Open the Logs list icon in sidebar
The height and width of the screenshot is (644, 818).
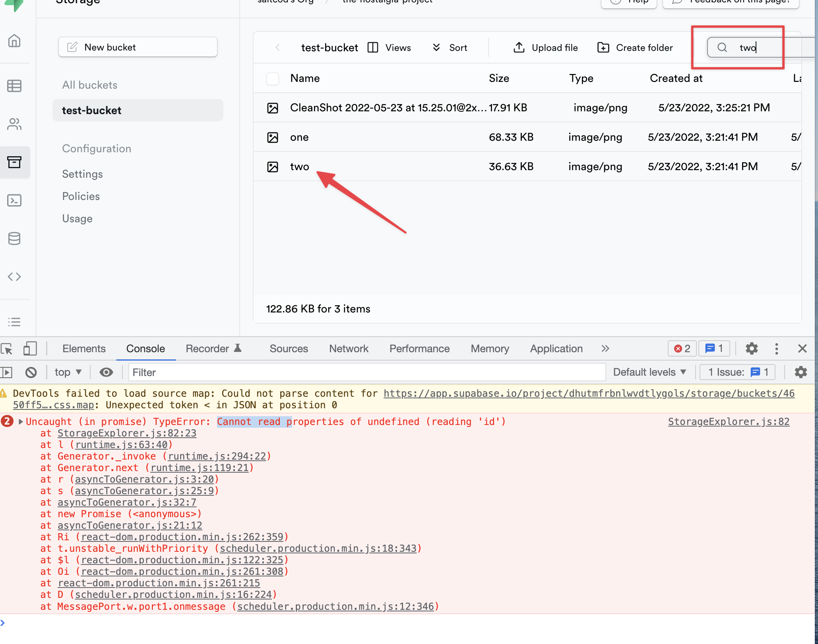click(x=15, y=322)
